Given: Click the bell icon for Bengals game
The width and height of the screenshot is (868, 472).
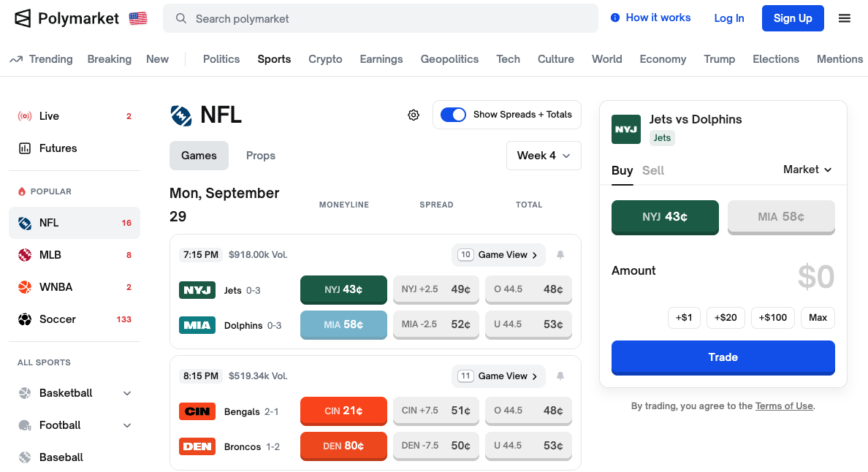Looking at the screenshot, I should 560,376.
